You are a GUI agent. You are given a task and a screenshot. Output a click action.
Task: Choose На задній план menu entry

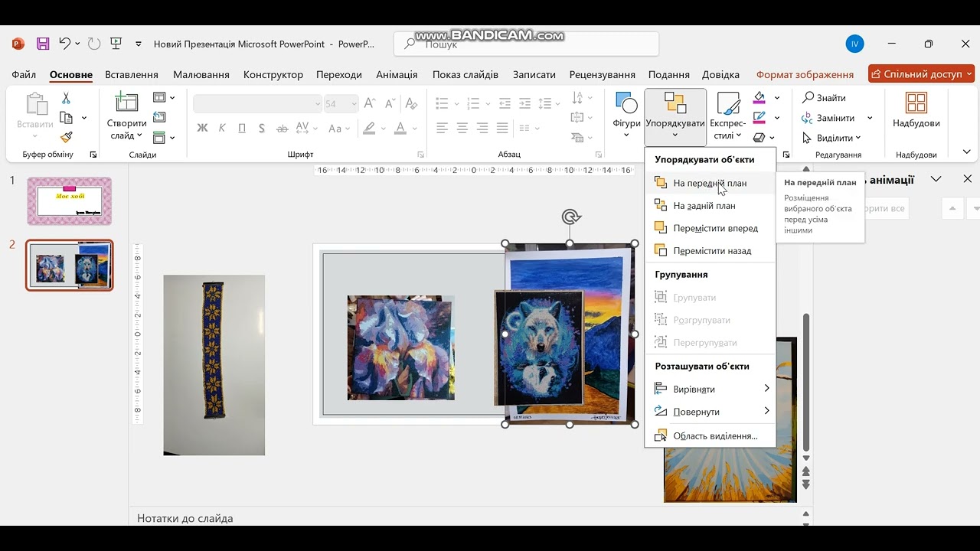point(710,205)
